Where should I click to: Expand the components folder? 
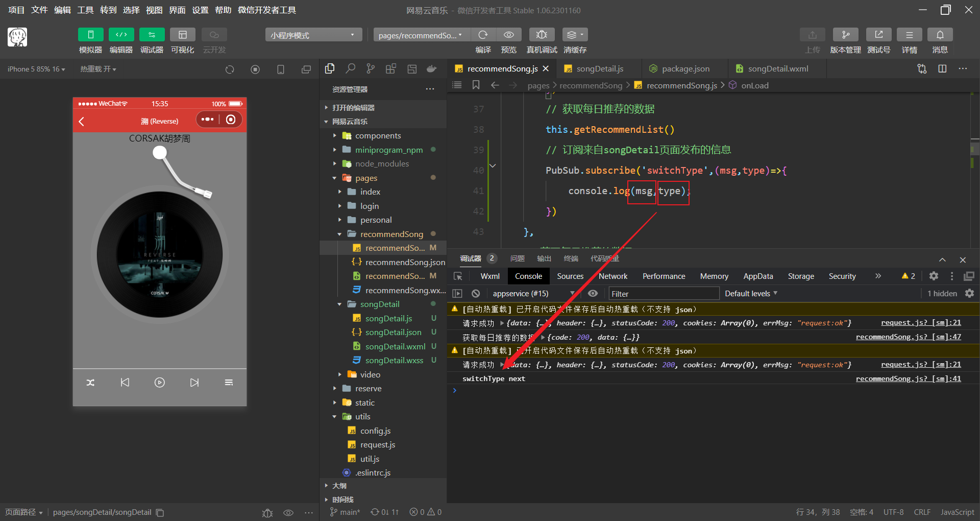[x=334, y=135]
